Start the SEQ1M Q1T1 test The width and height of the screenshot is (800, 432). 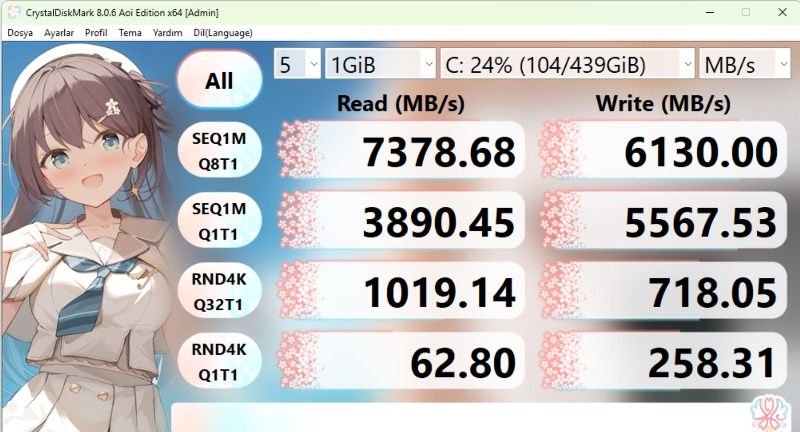click(x=219, y=221)
